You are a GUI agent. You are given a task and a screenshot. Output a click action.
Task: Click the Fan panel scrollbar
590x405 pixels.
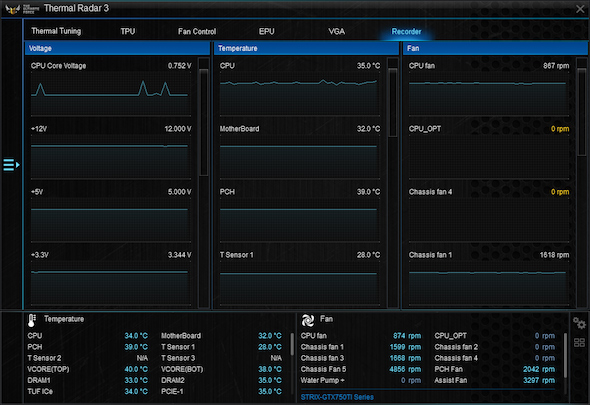[x=581, y=112]
